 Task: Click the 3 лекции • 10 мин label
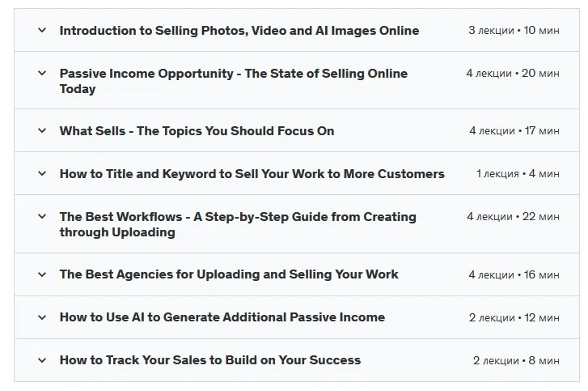[514, 31]
